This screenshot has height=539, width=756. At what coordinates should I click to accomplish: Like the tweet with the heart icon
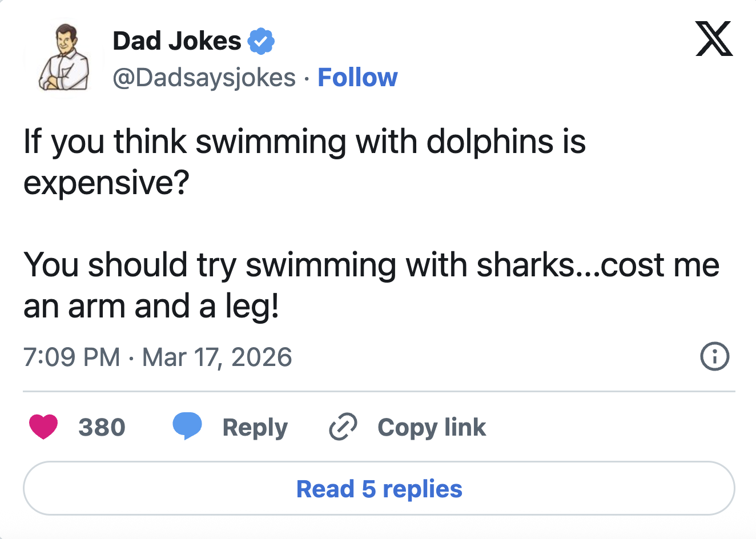(x=43, y=427)
